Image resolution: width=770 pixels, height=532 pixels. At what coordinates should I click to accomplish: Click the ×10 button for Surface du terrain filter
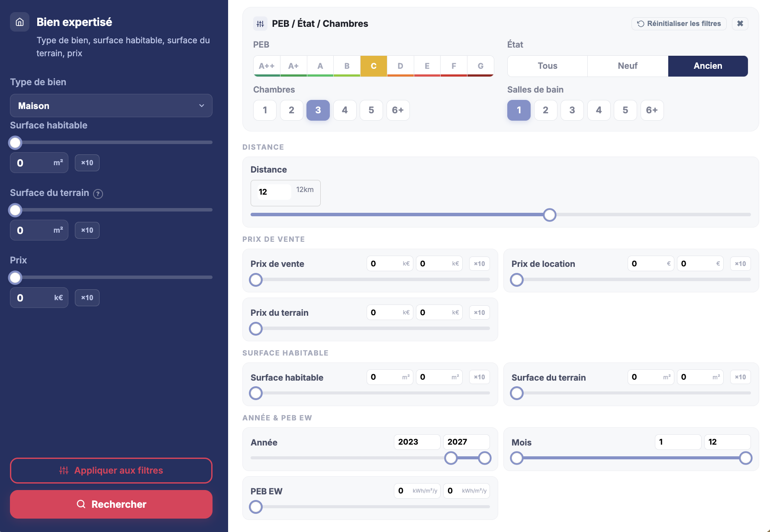click(x=740, y=377)
